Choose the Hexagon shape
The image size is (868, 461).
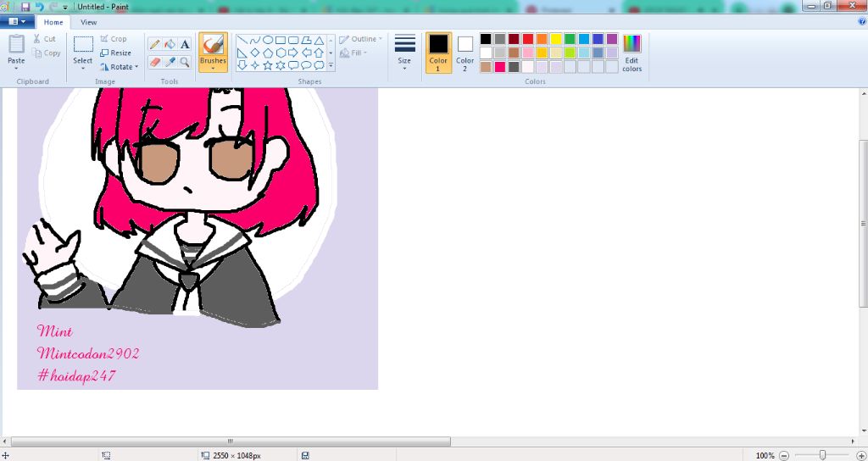pos(280,53)
